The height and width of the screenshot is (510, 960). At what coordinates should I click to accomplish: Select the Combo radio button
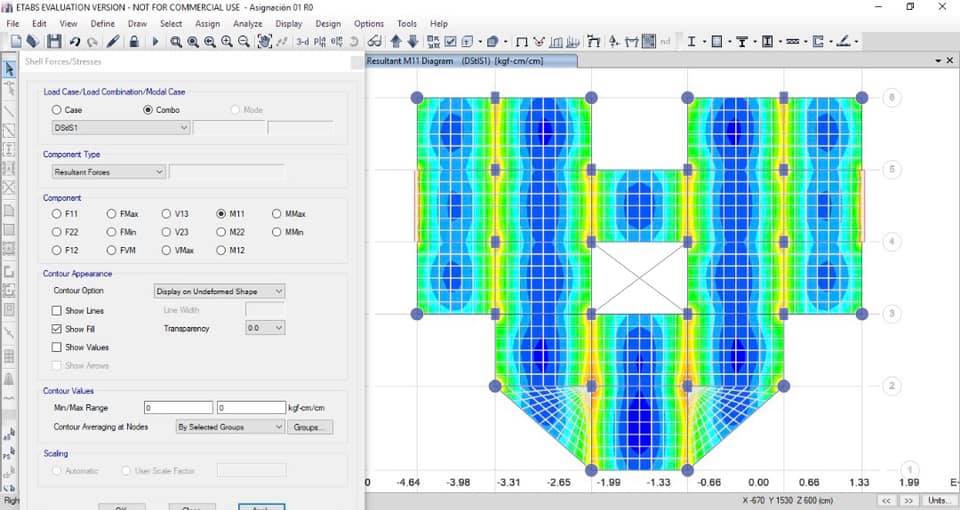[148, 110]
